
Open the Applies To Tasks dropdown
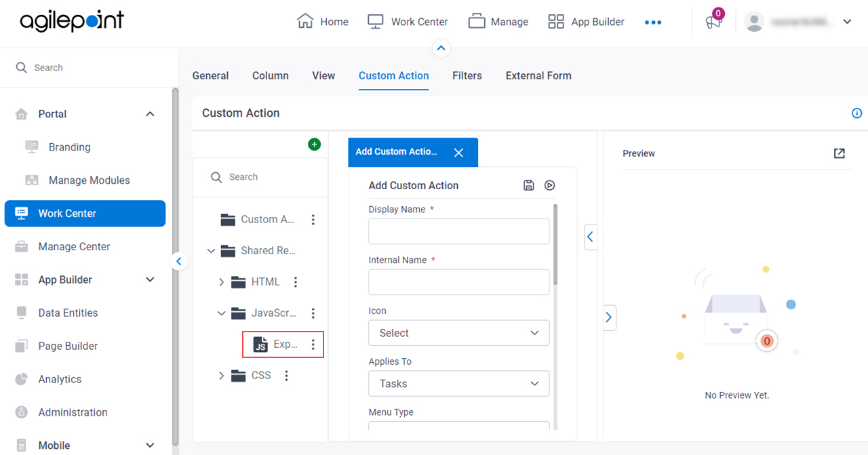point(459,384)
